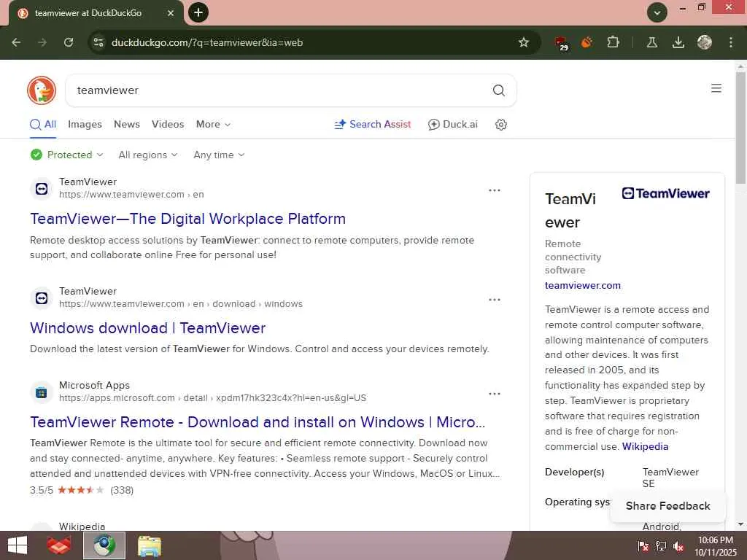Bookmark this page with the star icon
Image resolution: width=747 pixels, height=560 pixels.
524,42
